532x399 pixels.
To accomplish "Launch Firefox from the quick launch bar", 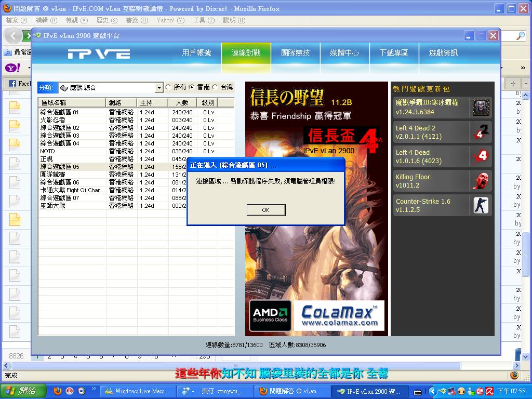I will click(58, 391).
